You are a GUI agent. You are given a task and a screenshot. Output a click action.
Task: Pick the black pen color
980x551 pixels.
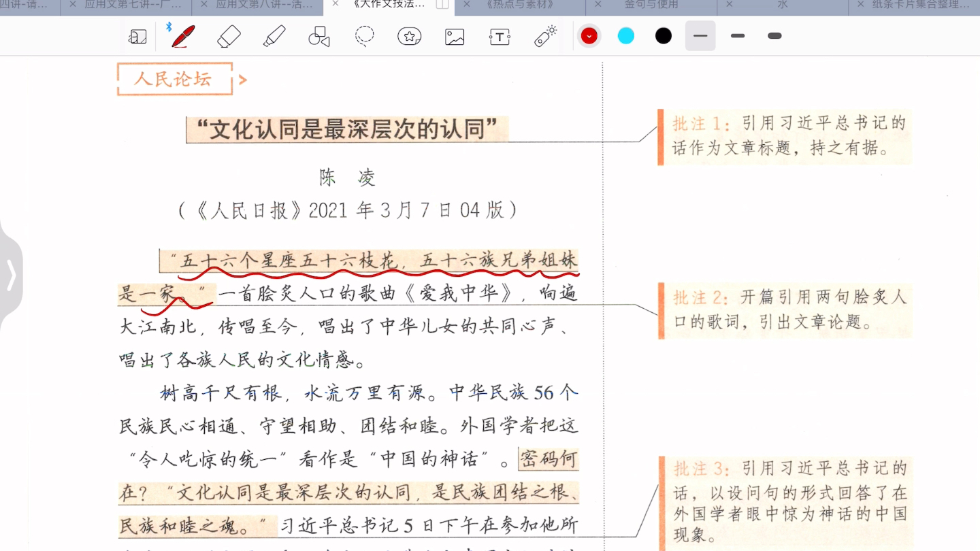tap(664, 36)
